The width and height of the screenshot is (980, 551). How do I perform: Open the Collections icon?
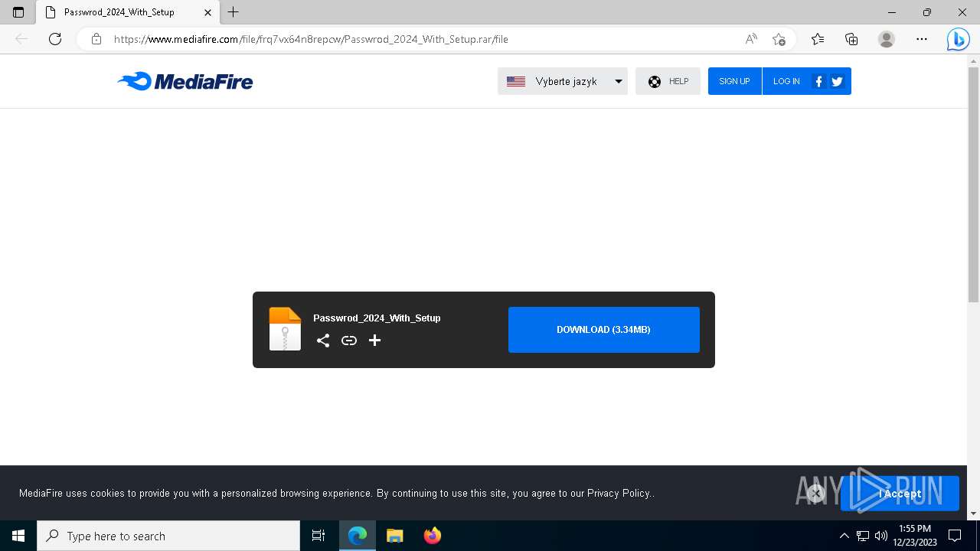pos(851,39)
